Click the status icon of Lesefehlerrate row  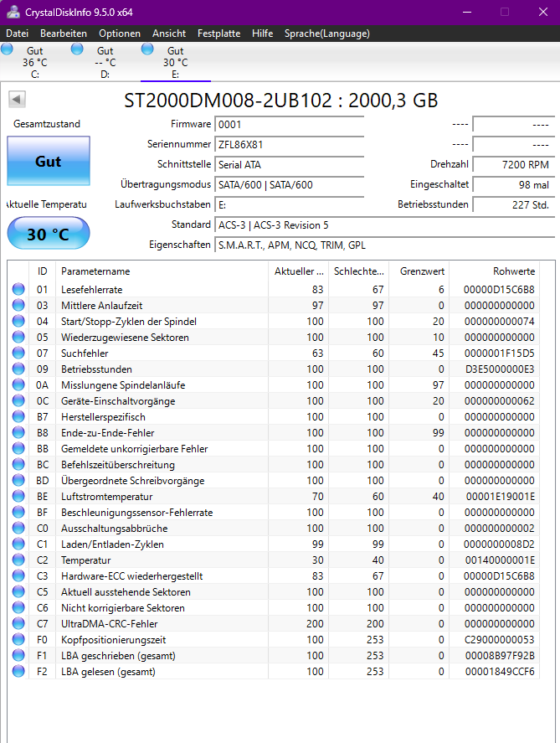pos(18,289)
